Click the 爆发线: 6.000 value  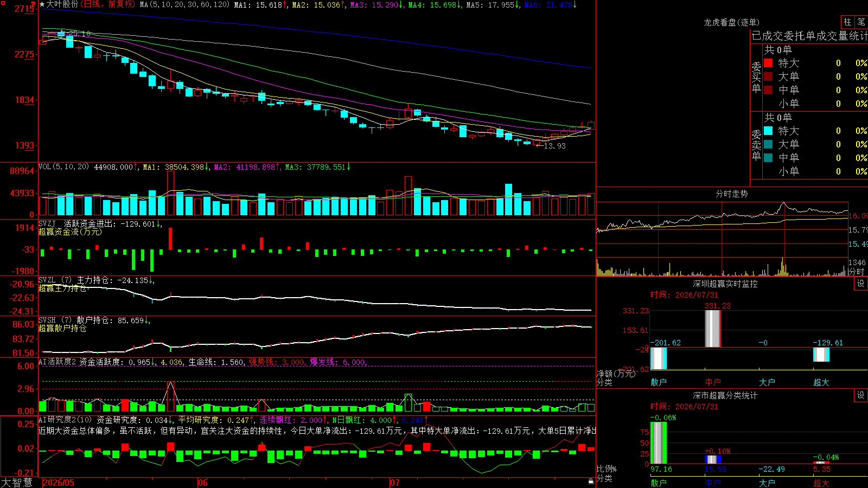[337, 362]
